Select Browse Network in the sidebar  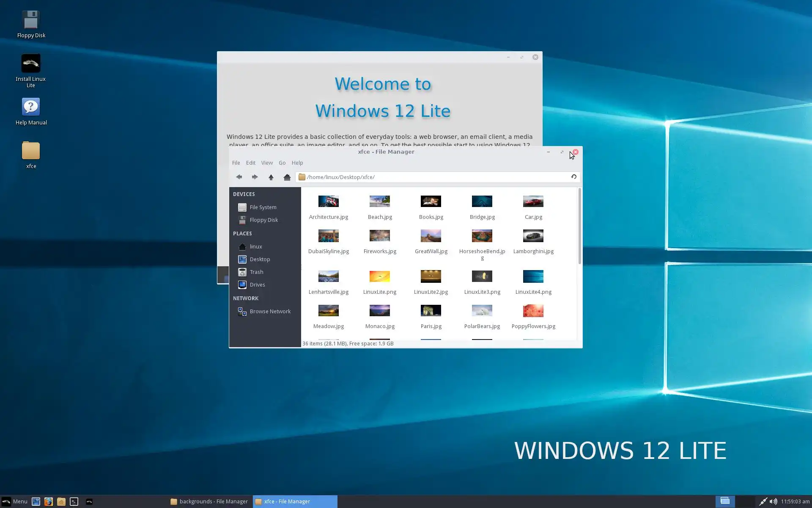pos(270,312)
